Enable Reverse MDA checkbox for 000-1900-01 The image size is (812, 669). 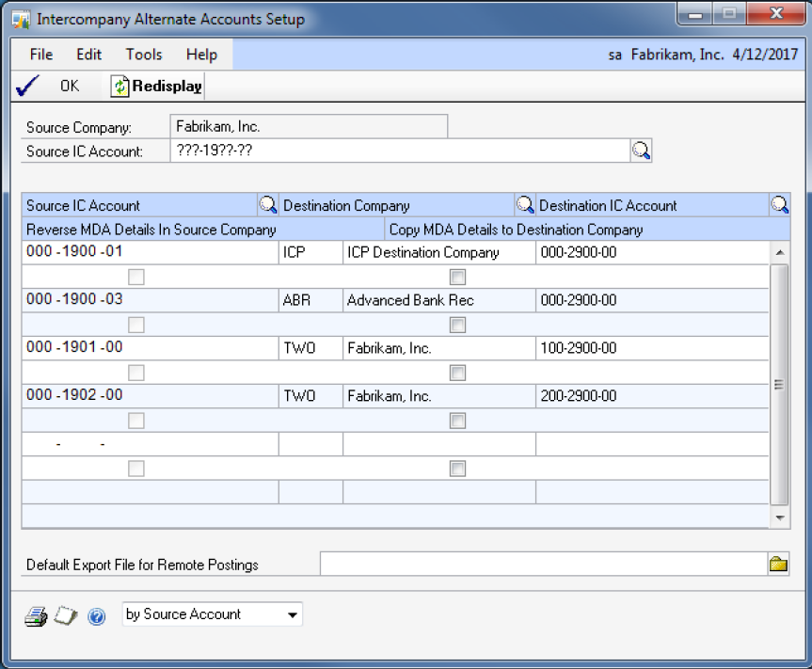point(136,277)
